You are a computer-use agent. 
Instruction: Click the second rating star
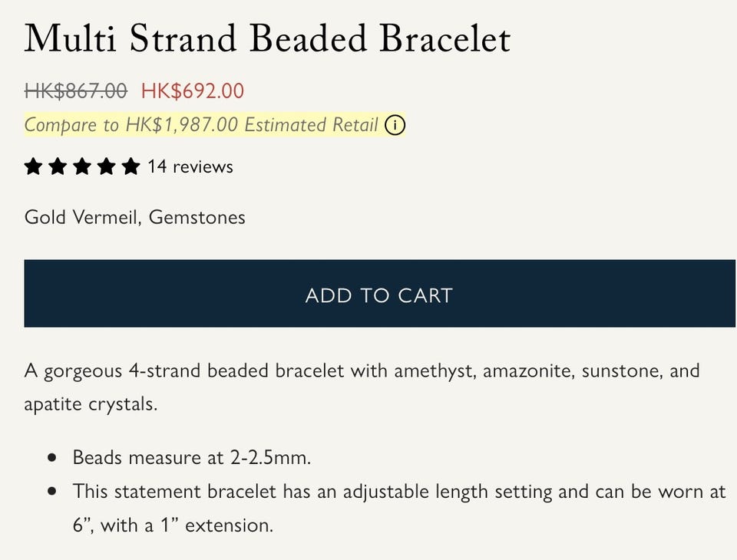[58, 166]
